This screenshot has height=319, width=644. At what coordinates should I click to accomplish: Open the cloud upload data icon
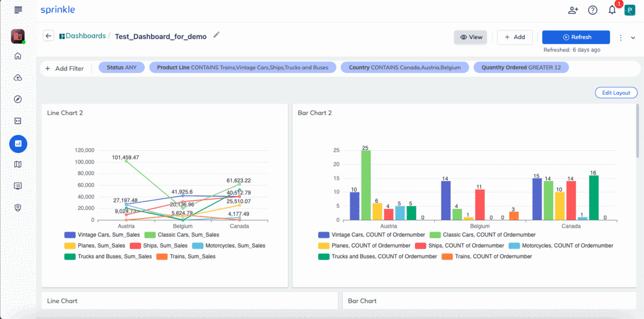coord(18,78)
